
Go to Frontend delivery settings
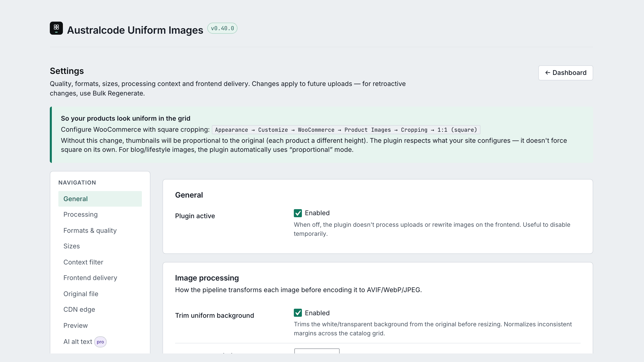click(100, 278)
